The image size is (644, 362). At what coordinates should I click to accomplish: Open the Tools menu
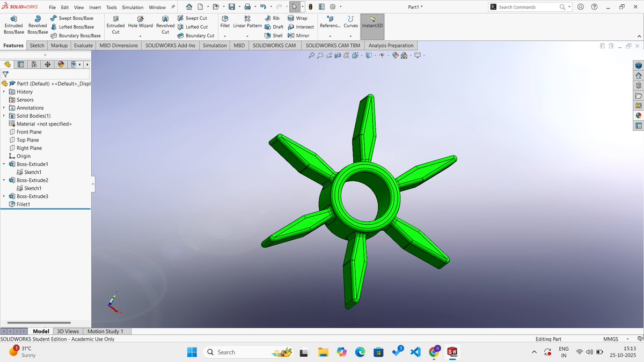point(111,8)
